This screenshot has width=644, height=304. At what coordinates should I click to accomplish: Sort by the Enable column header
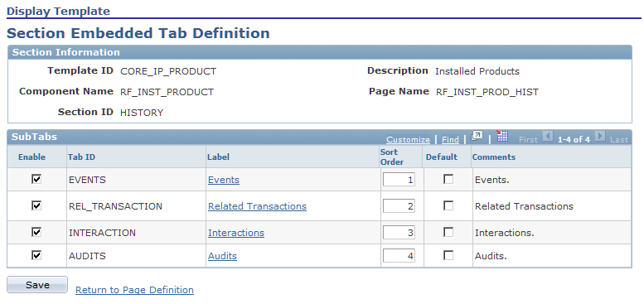click(x=31, y=157)
